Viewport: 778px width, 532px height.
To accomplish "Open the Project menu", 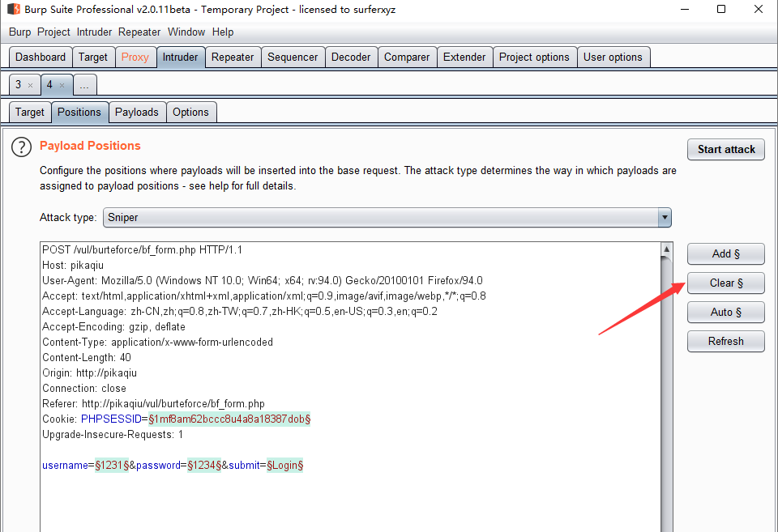I will pyautogui.click(x=53, y=32).
